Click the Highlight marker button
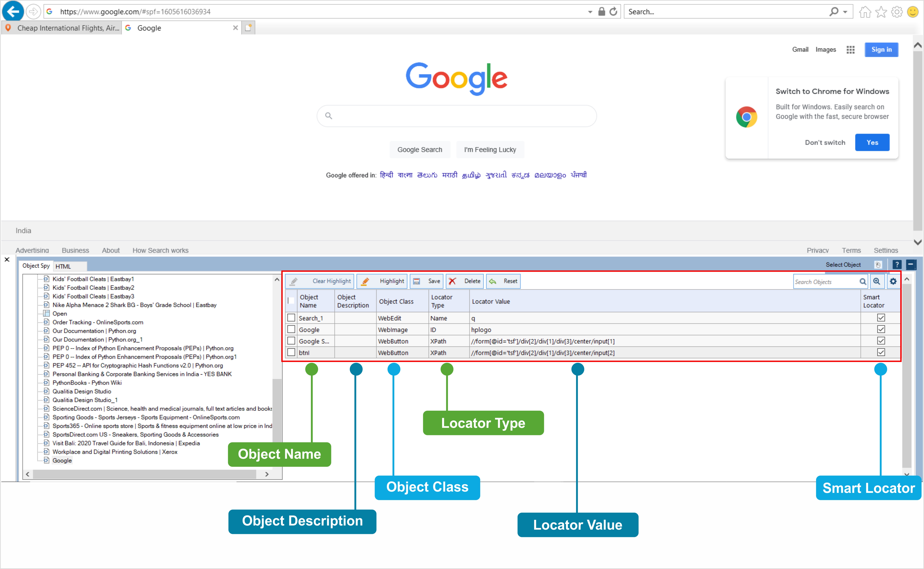This screenshot has width=924, height=569. [x=382, y=281]
